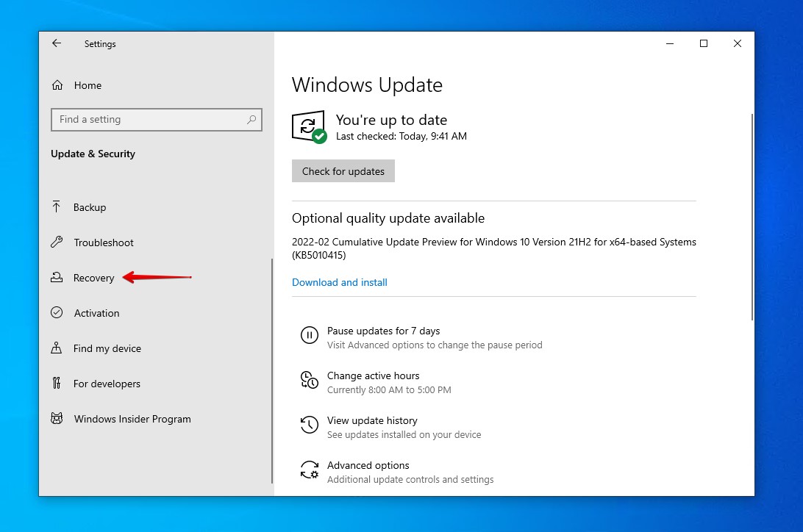Select the Change active hours clock icon
803x532 pixels.
(309, 381)
